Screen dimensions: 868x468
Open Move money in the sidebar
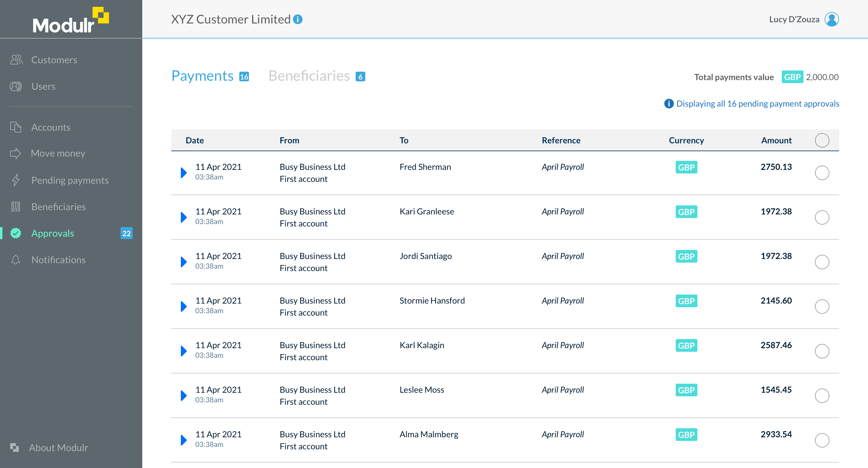[x=58, y=153]
